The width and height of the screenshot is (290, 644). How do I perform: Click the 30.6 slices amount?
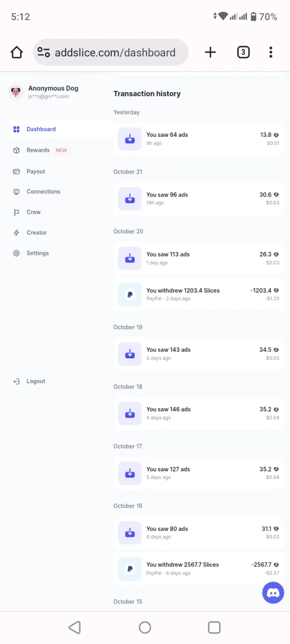[265, 195]
